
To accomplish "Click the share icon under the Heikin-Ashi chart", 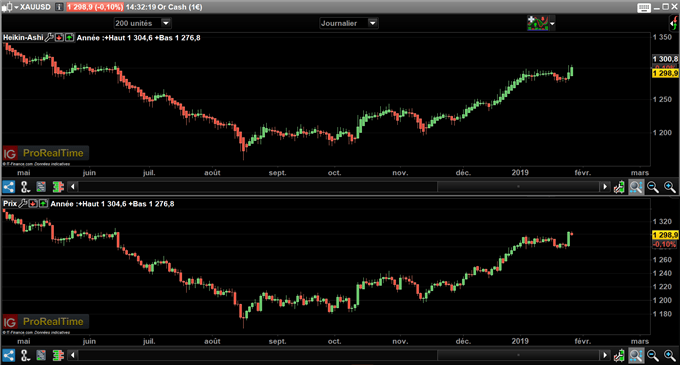I will click(9, 187).
